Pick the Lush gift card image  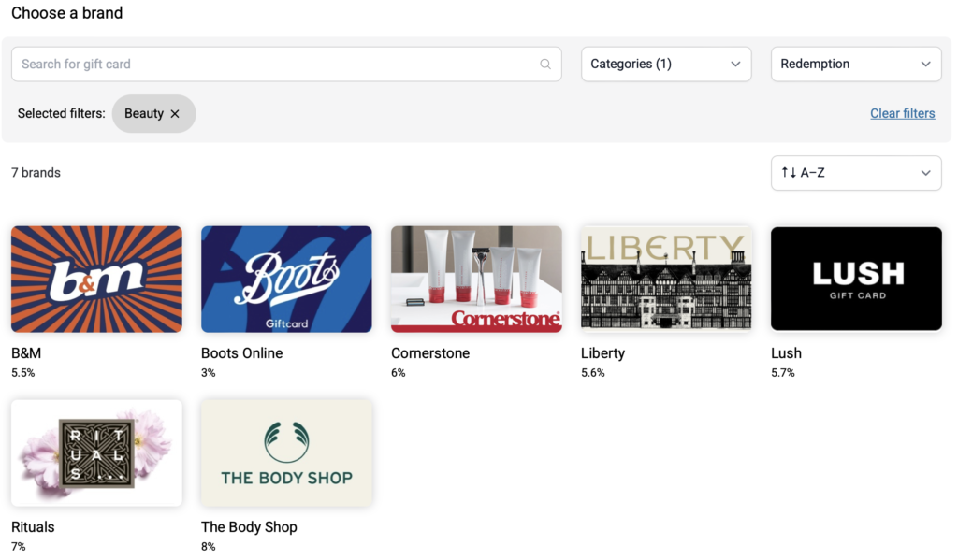coord(856,279)
